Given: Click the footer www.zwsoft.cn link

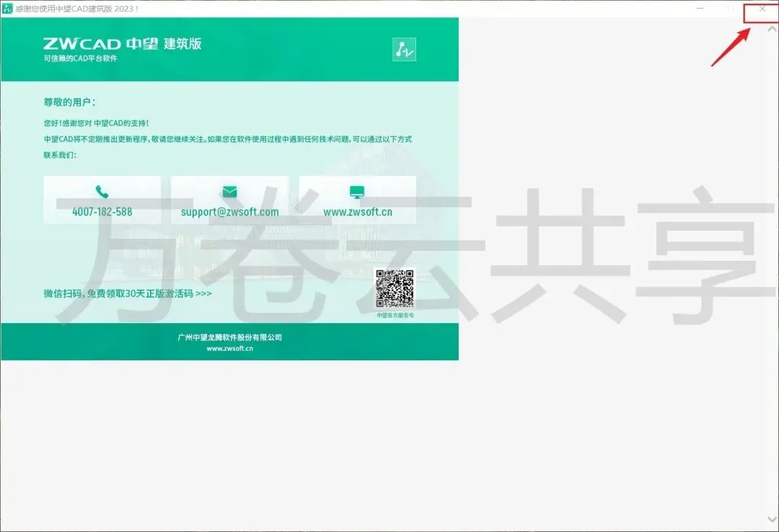Looking at the screenshot, I should (229, 349).
